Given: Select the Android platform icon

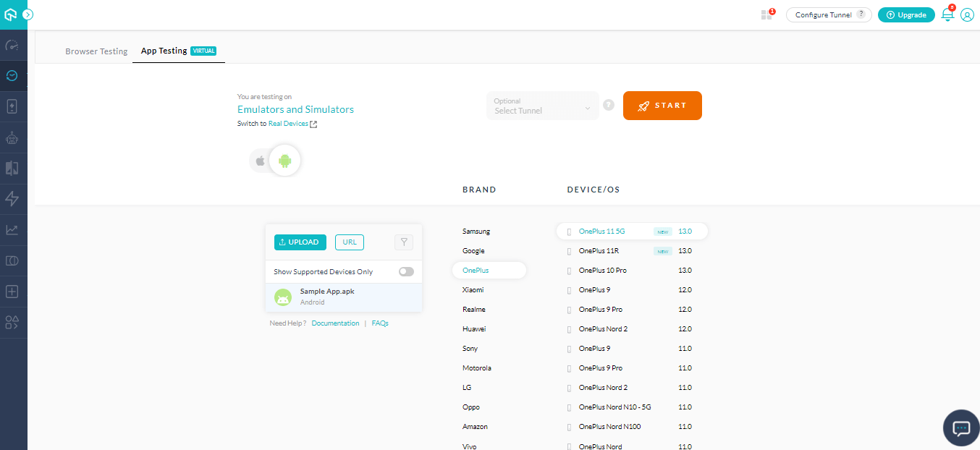Looking at the screenshot, I should 284,160.
